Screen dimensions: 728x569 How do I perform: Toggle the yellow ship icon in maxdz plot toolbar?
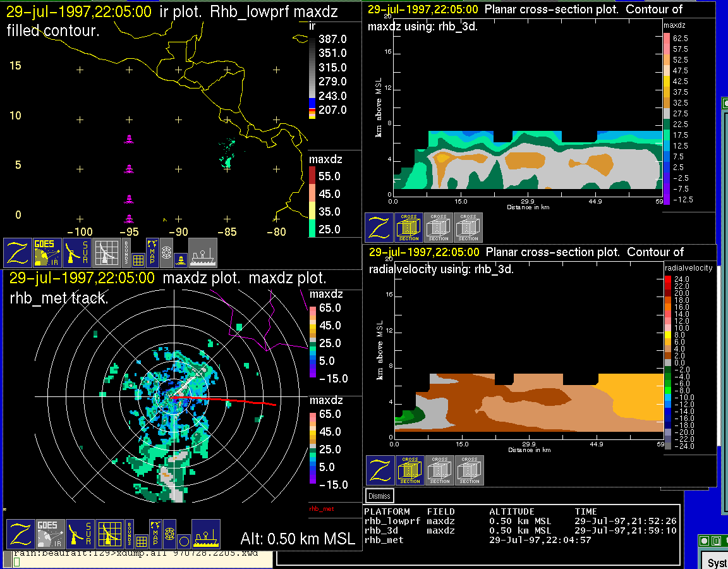[x=205, y=534]
